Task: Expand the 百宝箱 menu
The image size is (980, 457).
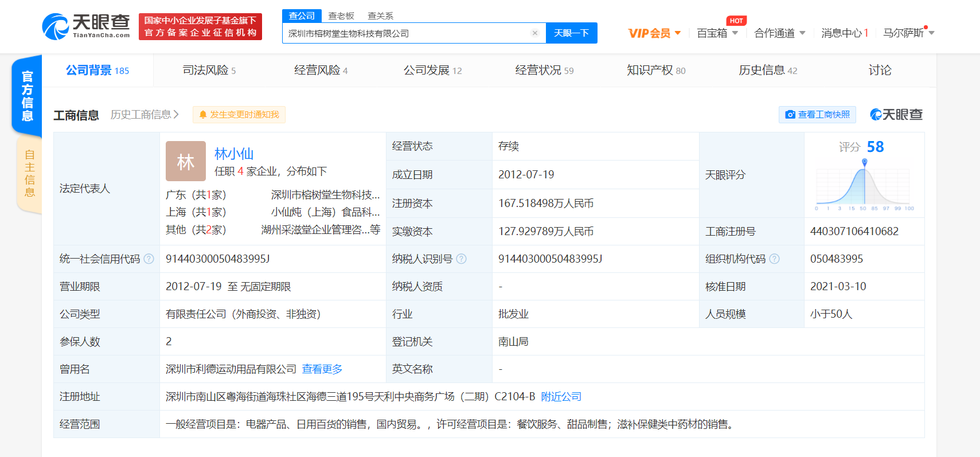Action: pyautogui.click(x=717, y=33)
